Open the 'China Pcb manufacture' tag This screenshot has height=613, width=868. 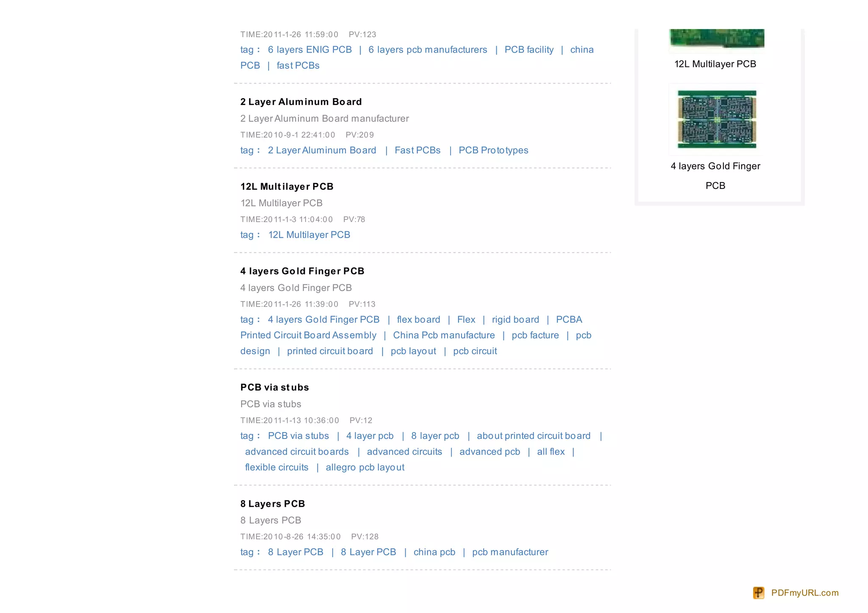[444, 335]
